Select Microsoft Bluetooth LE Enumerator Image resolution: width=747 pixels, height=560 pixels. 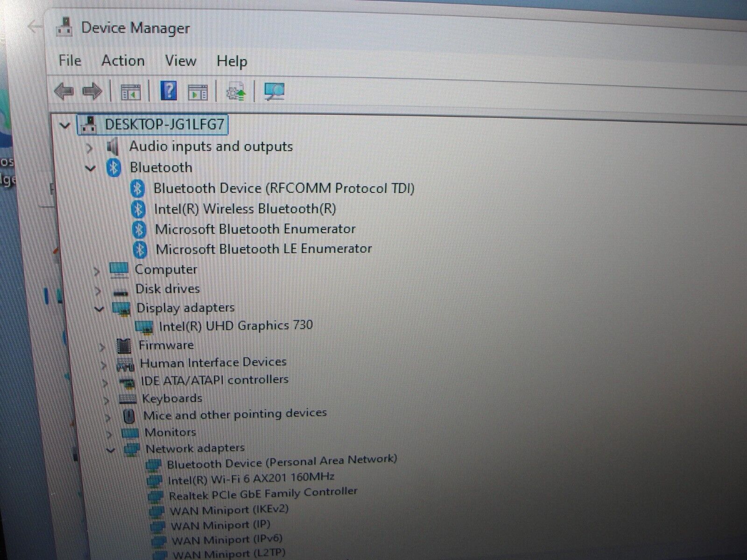(x=264, y=248)
